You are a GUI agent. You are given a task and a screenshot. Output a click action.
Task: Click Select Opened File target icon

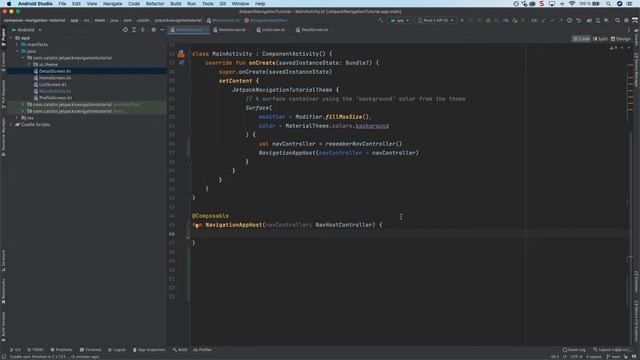[125, 30]
